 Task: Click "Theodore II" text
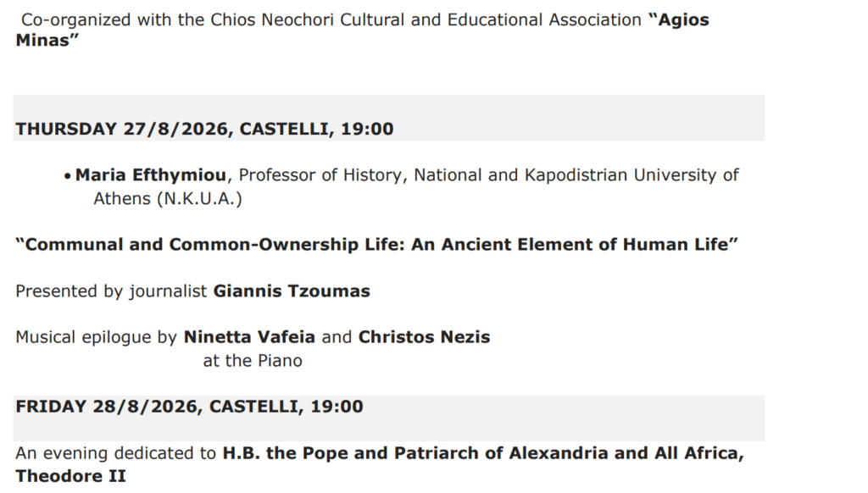71,476
